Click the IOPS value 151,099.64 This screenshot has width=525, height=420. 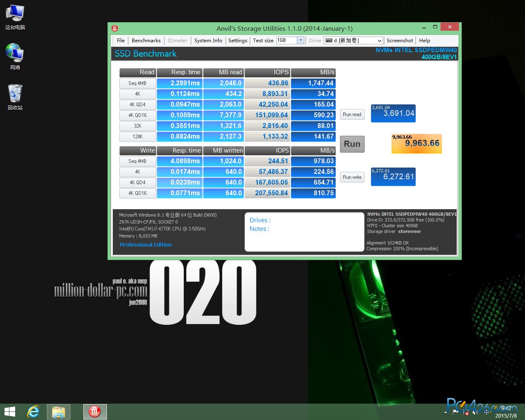click(267, 115)
